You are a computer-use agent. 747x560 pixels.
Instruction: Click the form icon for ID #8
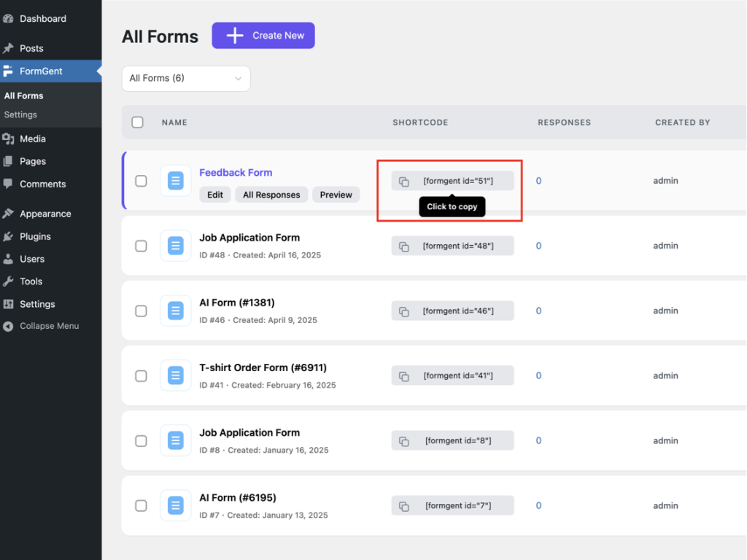click(175, 440)
